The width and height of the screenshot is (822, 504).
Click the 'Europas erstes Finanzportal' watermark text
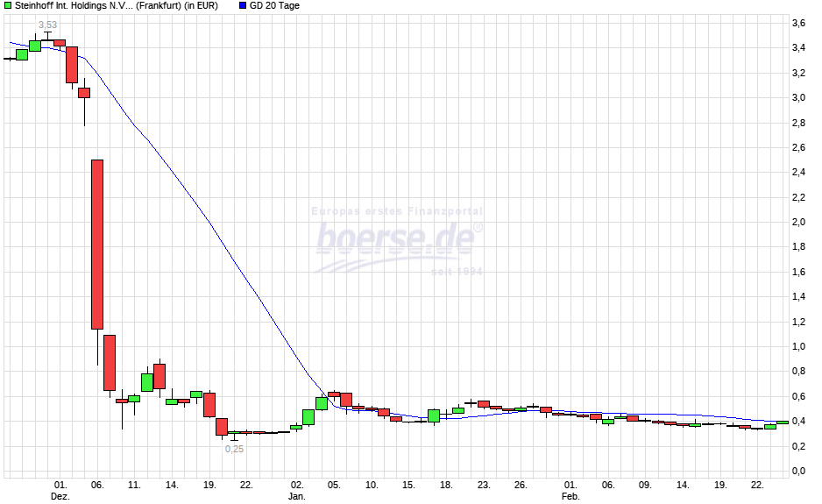tap(397, 211)
